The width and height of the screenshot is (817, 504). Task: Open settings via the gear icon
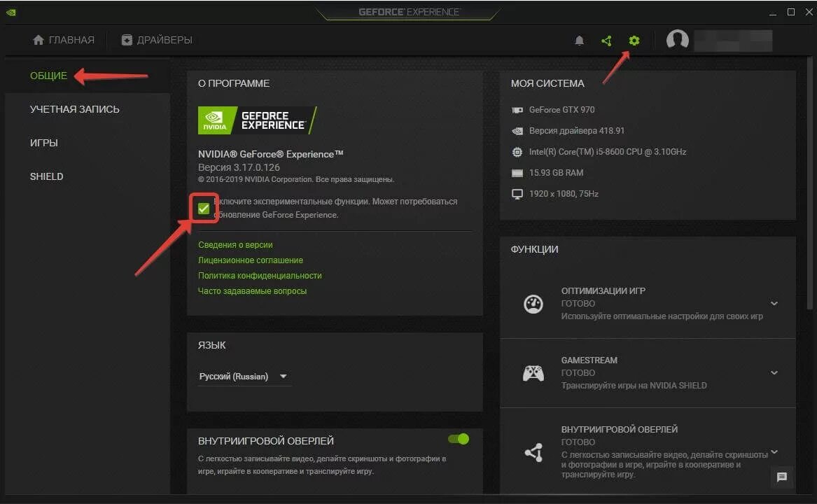[x=634, y=41]
